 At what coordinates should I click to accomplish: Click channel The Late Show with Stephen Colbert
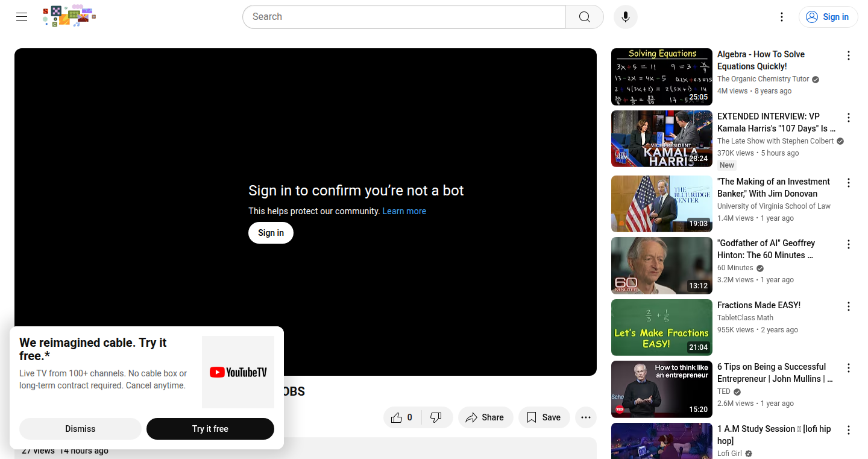coord(776,141)
